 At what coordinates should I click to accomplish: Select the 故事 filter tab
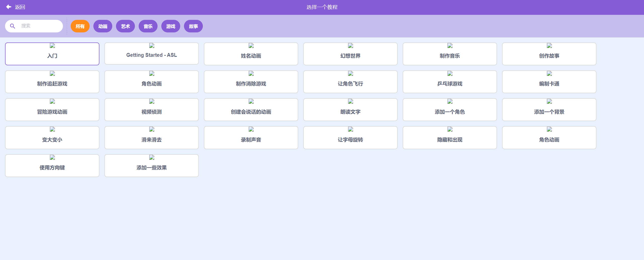193,26
